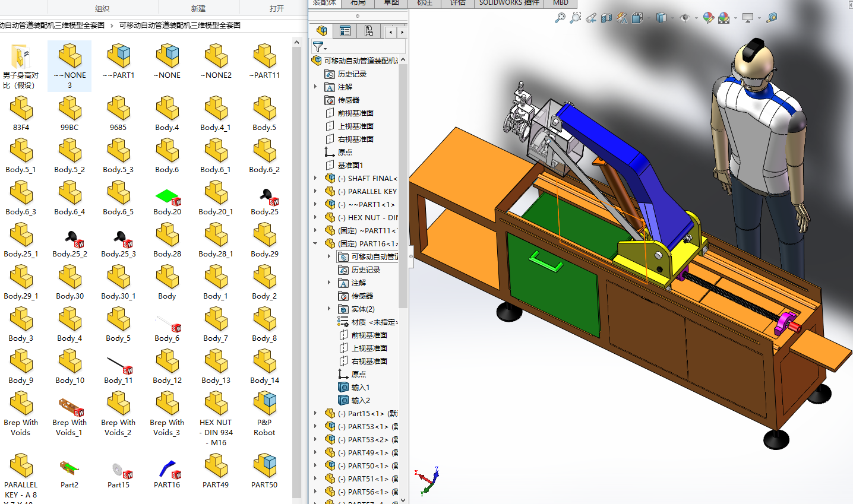Expand the 实体(2) folder
Viewport: 853px width, 504px height.
coord(329,309)
